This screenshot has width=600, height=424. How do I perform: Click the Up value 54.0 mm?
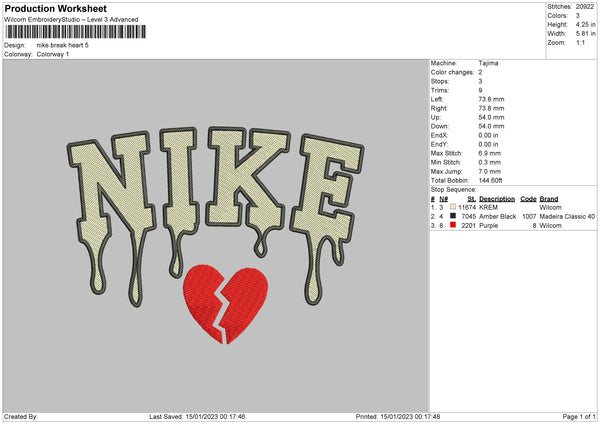pos(491,117)
